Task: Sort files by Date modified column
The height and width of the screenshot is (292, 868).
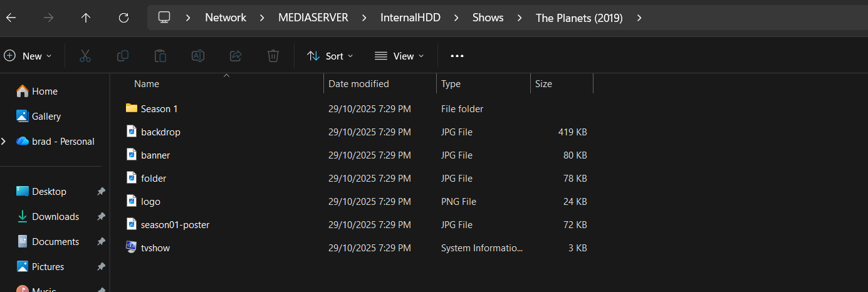Action: click(x=358, y=84)
